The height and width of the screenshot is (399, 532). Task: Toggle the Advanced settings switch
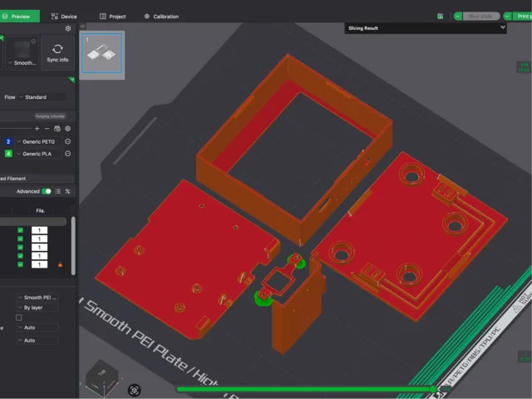47,191
